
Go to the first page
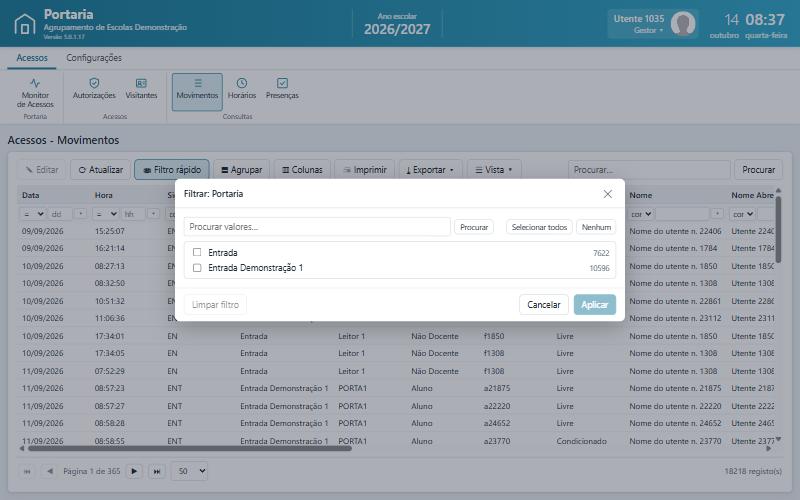click(x=27, y=471)
